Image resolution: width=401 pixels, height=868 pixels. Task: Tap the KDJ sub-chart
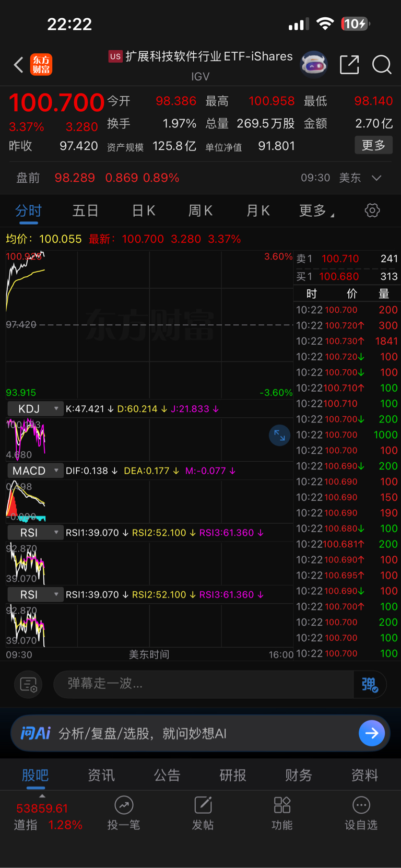(x=149, y=439)
